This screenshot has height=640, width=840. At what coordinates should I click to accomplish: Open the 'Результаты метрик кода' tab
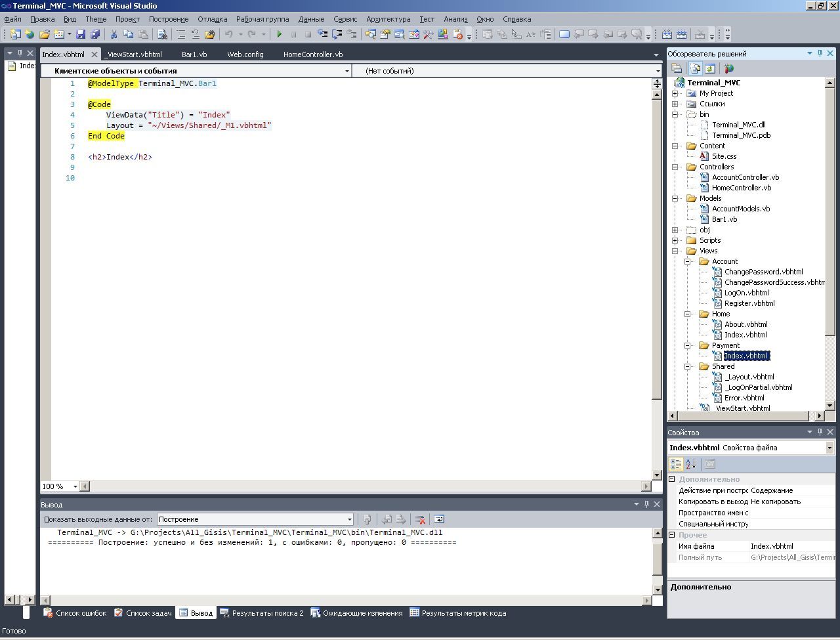click(x=458, y=613)
